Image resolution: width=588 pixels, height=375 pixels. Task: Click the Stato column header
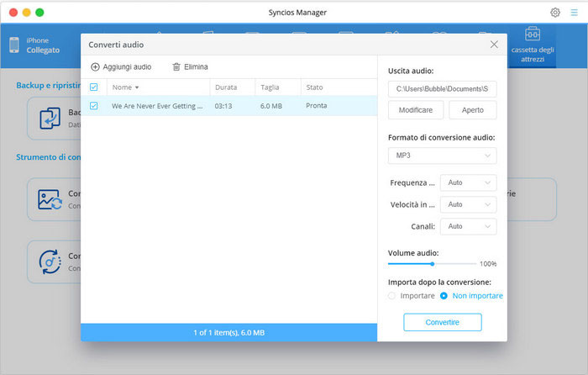[314, 87]
